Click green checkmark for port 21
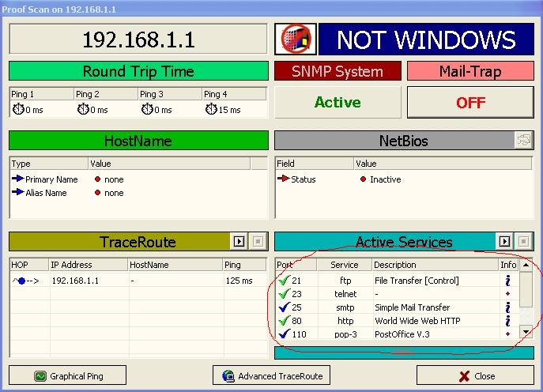Screen dimensions: 543x392 (x=284, y=280)
